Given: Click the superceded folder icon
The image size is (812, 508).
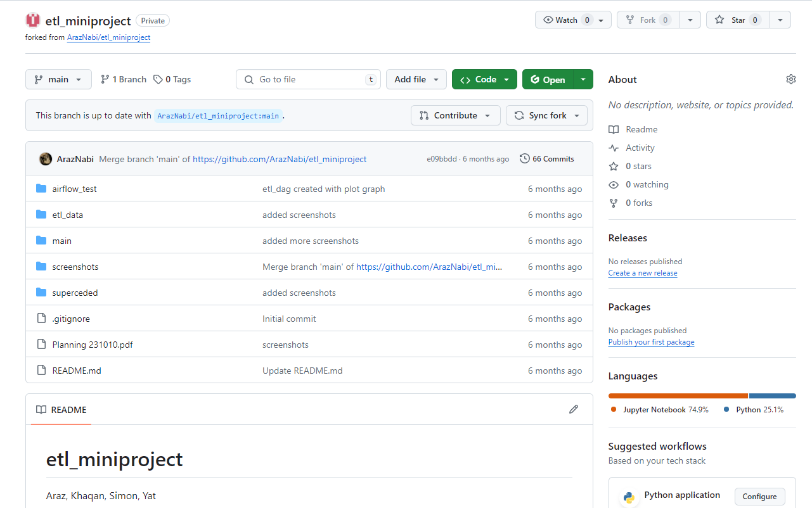Looking at the screenshot, I should click(41, 293).
